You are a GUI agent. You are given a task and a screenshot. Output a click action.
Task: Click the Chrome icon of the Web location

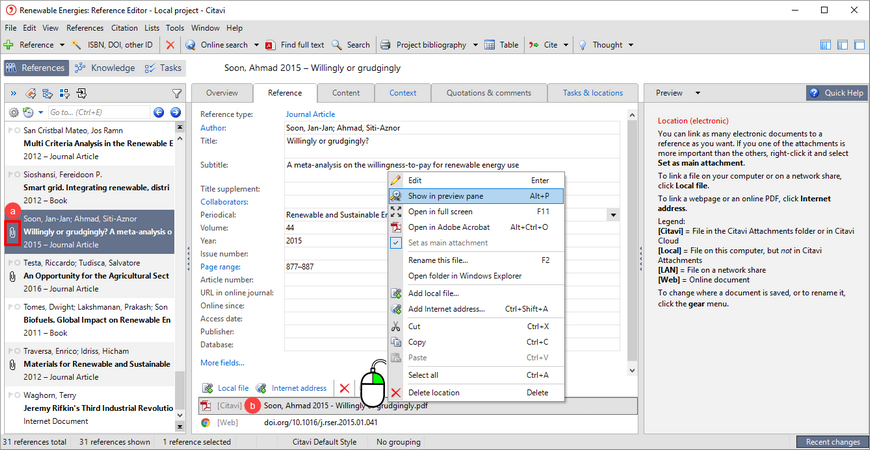point(206,423)
